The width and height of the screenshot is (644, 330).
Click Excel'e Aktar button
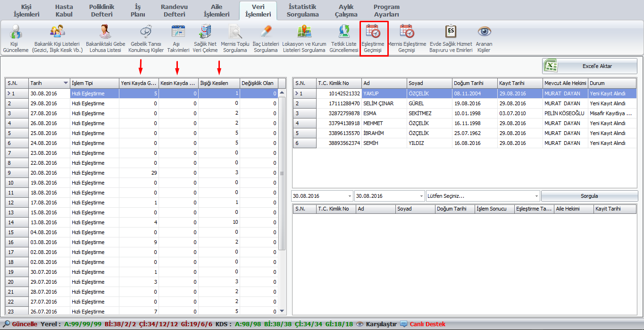pos(589,66)
